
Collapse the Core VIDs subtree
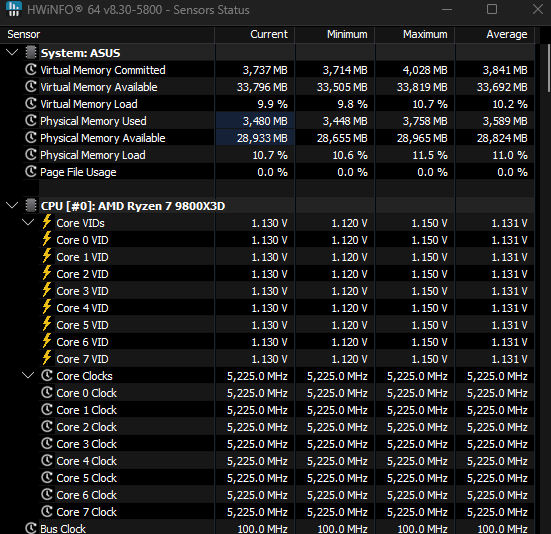coord(28,222)
